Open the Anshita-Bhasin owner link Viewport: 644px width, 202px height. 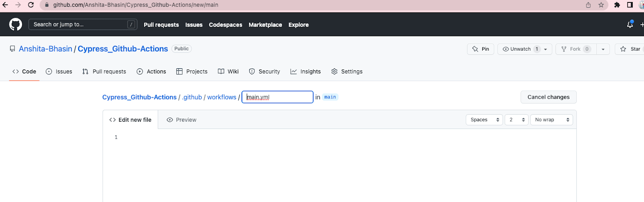tap(45, 49)
